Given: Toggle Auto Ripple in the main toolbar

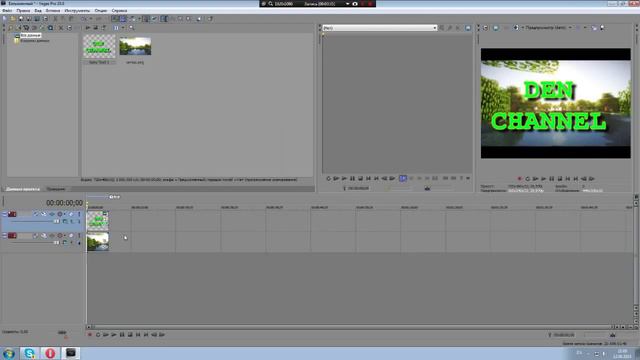Looking at the screenshot, I should (x=132, y=18).
